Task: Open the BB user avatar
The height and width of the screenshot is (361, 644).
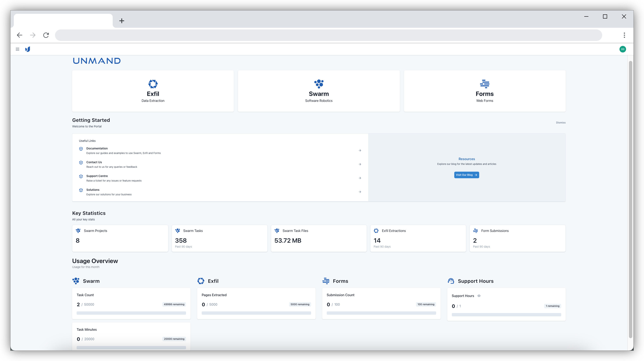Action: (623, 49)
